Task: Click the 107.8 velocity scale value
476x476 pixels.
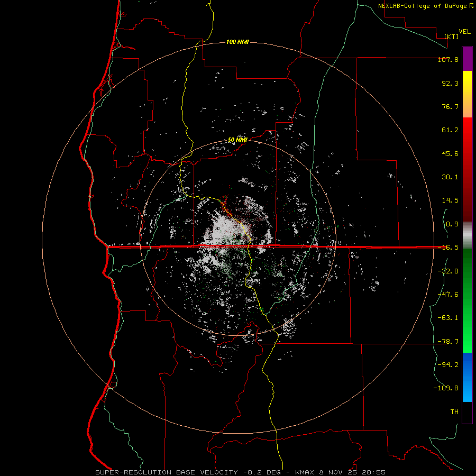Action: 448,59
